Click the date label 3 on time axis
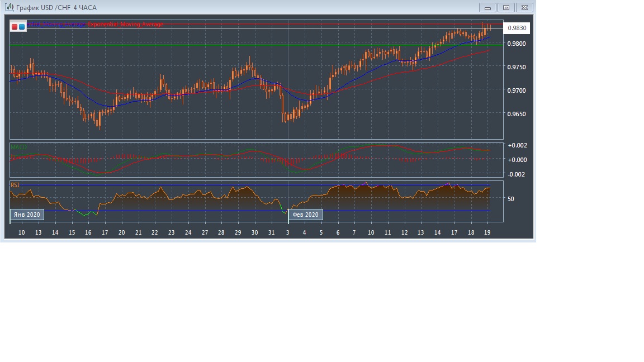Image resolution: width=644 pixels, height=362 pixels. (x=287, y=233)
